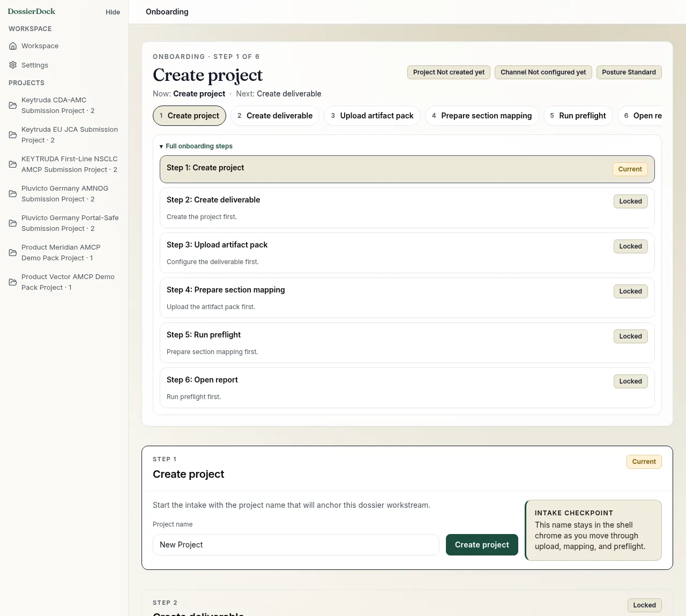Click folder icon for Pluvicto Germany AMNOG project
Image resolution: width=686 pixels, height=616 pixels.
[x=13, y=194]
